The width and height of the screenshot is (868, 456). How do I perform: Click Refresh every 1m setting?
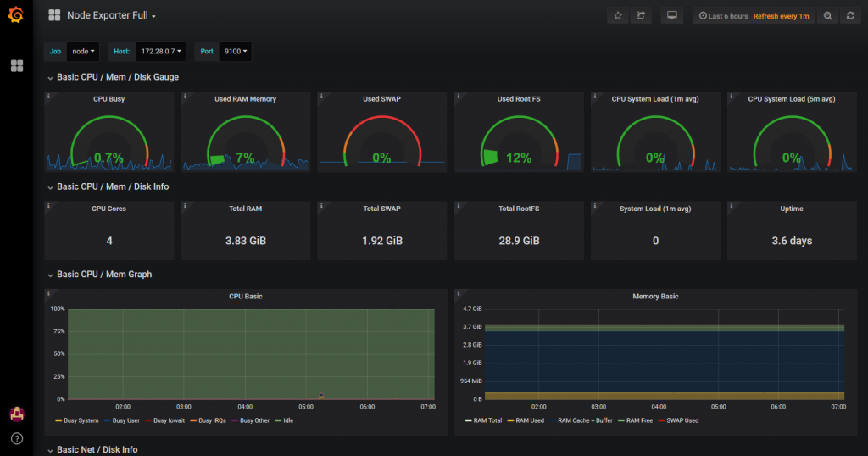(x=781, y=16)
